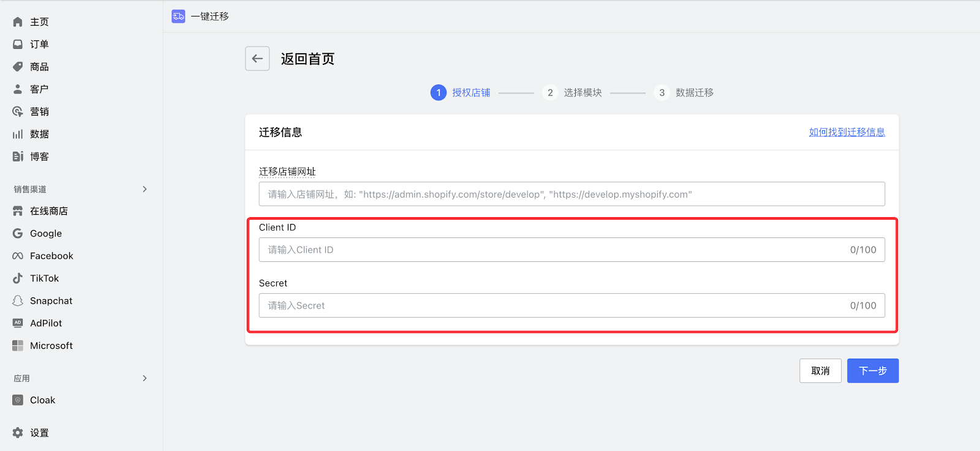Image resolution: width=980 pixels, height=451 pixels.
Task: Open Customers via person icon
Action: tap(18, 89)
